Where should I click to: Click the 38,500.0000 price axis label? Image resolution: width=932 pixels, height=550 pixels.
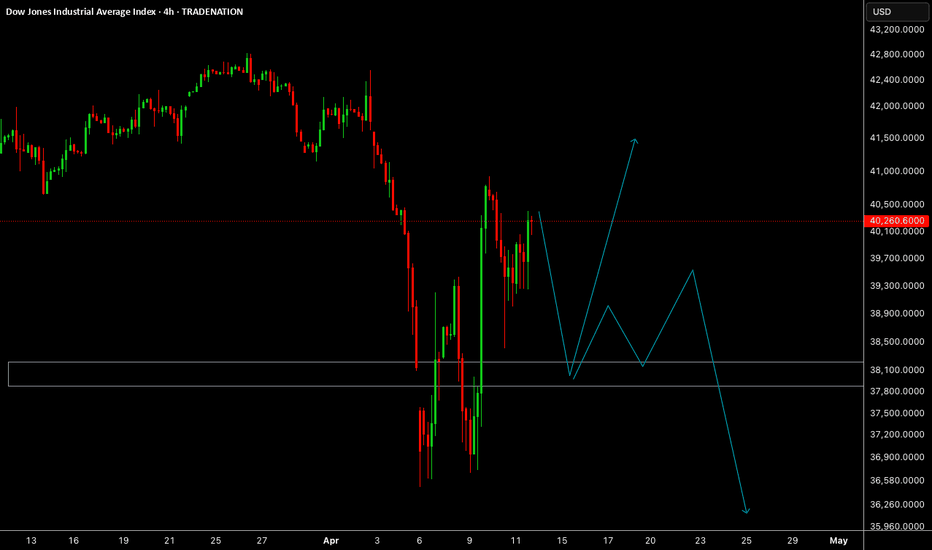897,342
